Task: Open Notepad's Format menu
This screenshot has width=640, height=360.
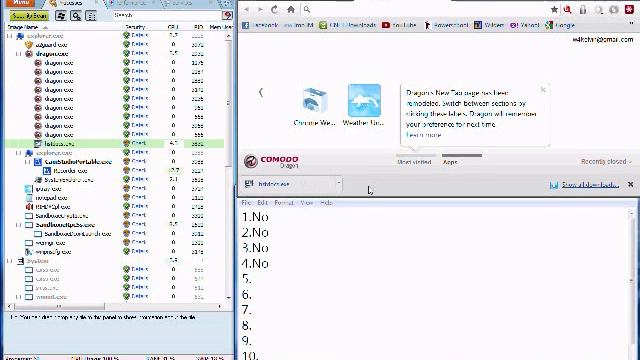Action: point(284,203)
